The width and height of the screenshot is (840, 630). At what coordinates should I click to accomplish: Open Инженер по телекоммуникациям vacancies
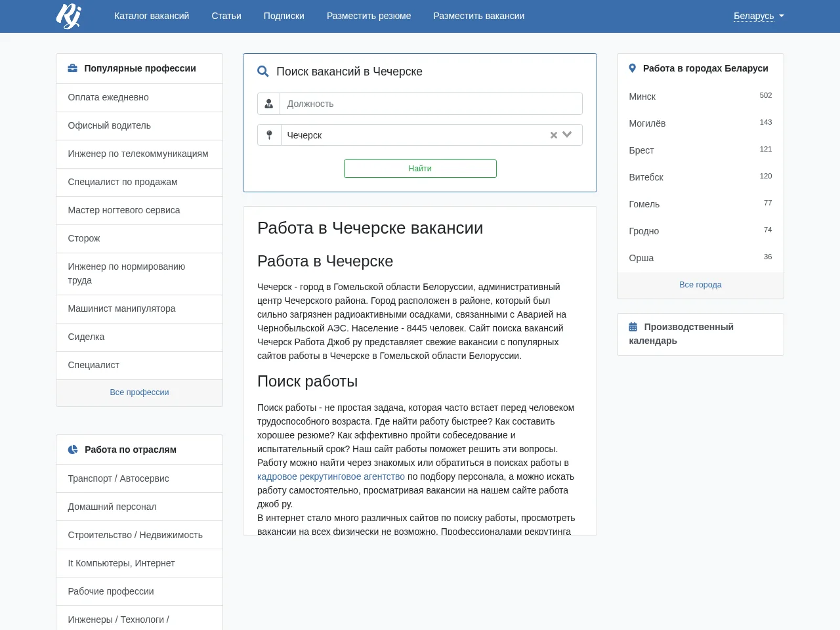point(139,154)
